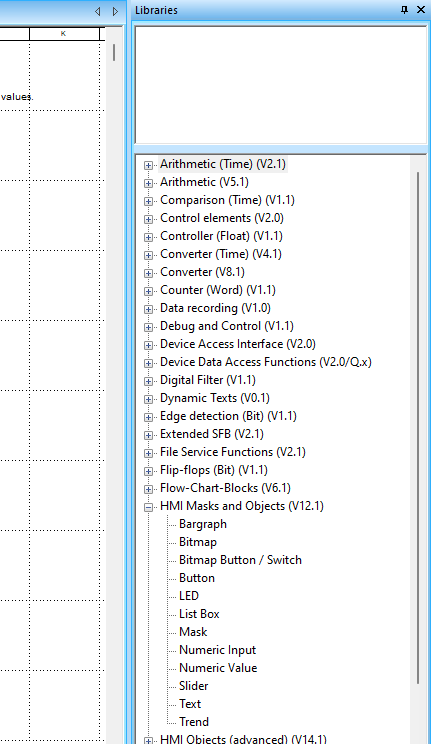
Task: Expand the Flow-Chart-Blocks (V6.1) library
Action: 148,489
